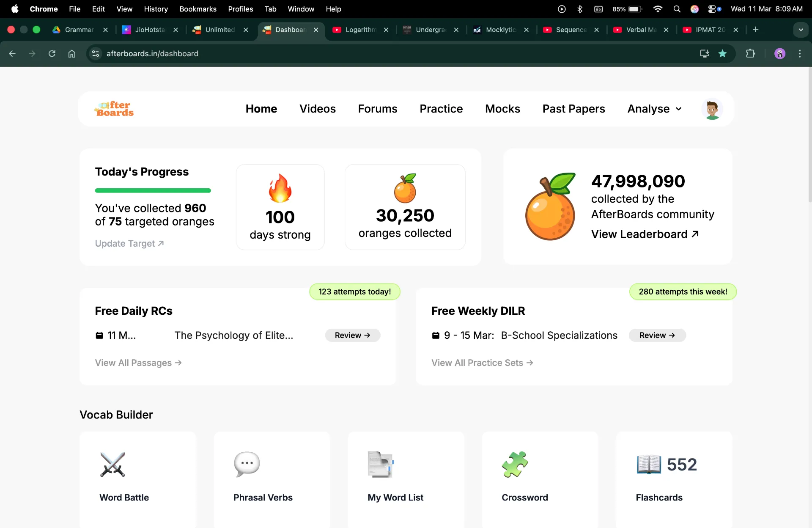Click View All Practice Sets link

click(x=482, y=363)
